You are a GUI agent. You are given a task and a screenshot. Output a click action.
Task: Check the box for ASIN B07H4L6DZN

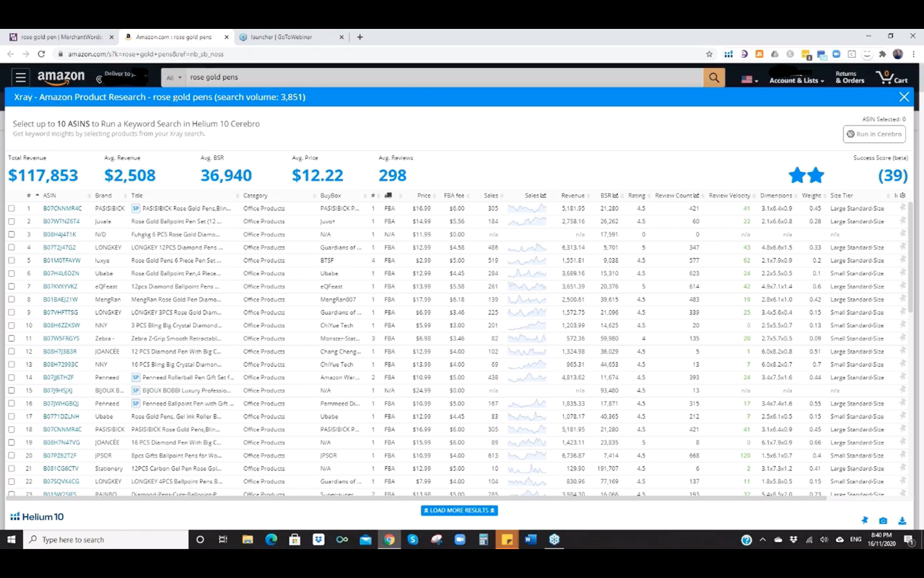pos(12,273)
